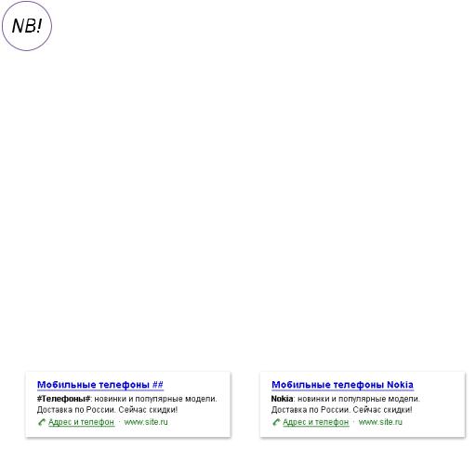
Task: Click 'Сейчас скидки!' in the Nokia ad
Action: pos(383,410)
